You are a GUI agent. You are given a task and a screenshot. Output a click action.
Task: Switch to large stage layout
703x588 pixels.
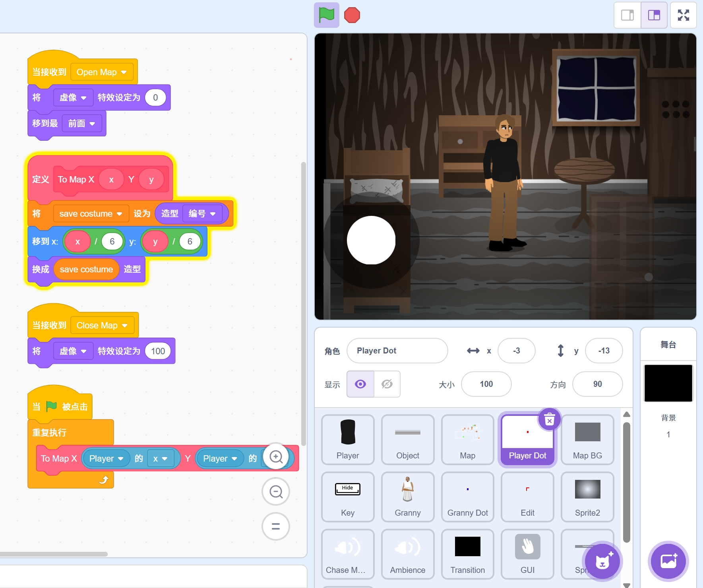tap(654, 15)
